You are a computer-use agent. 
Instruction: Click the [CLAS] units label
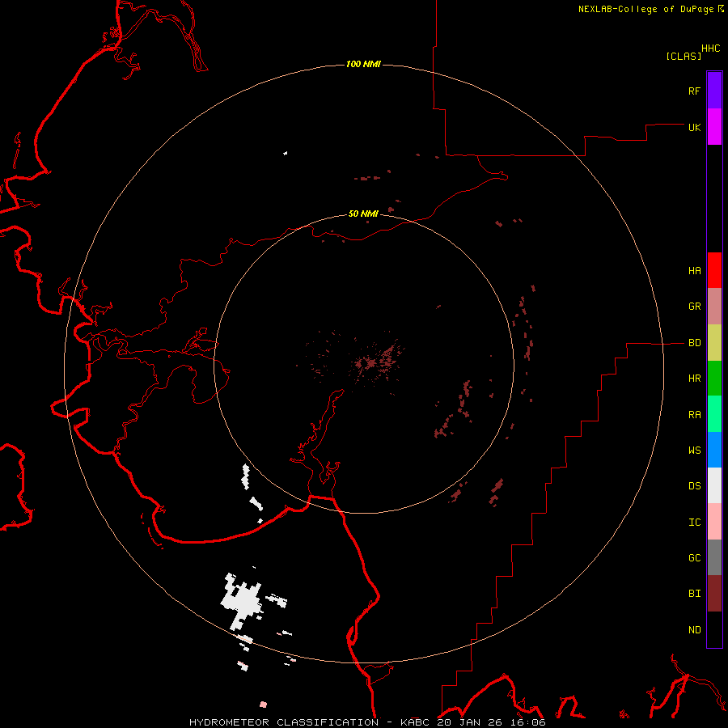pyautogui.click(x=684, y=56)
